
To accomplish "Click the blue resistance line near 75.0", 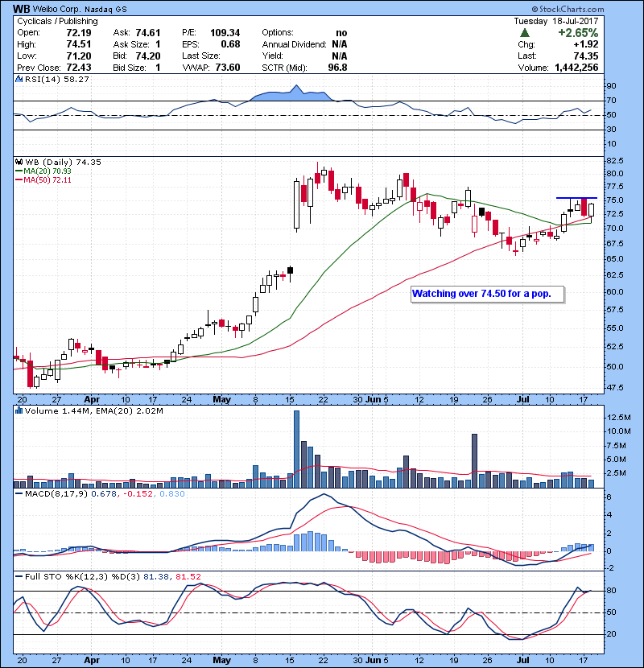I will click(x=577, y=198).
